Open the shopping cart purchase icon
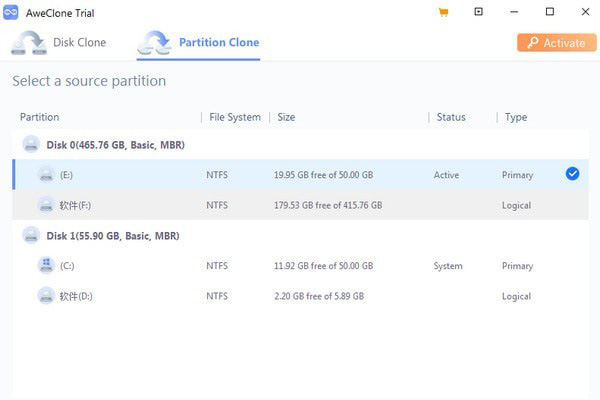 pos(443,12)
